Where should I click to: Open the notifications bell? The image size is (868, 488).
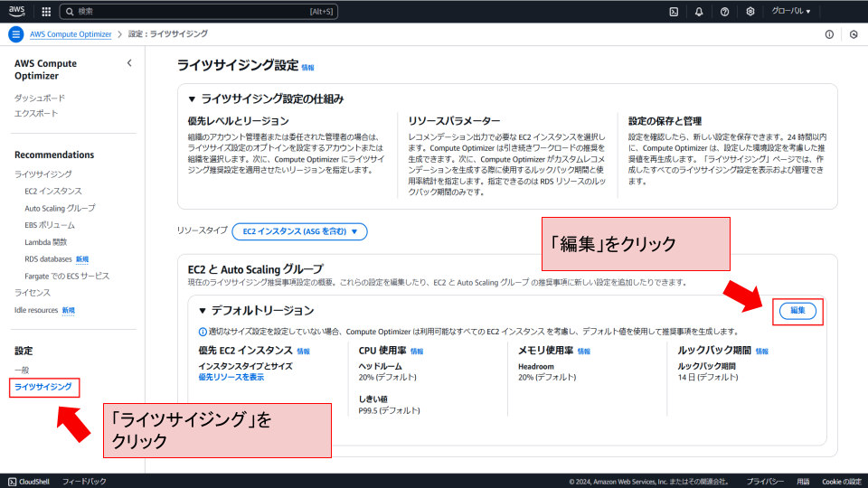click(x=699, y=12)
